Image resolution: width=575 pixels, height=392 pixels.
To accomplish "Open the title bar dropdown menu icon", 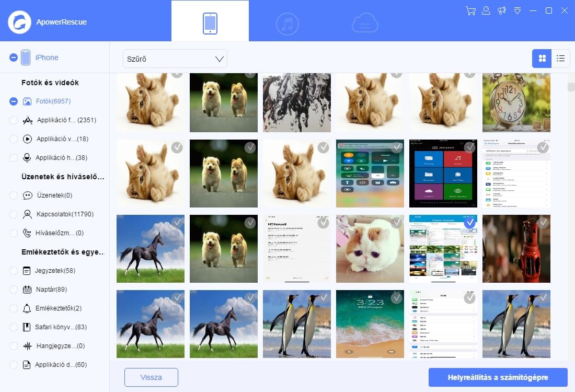I will point(517,11).
